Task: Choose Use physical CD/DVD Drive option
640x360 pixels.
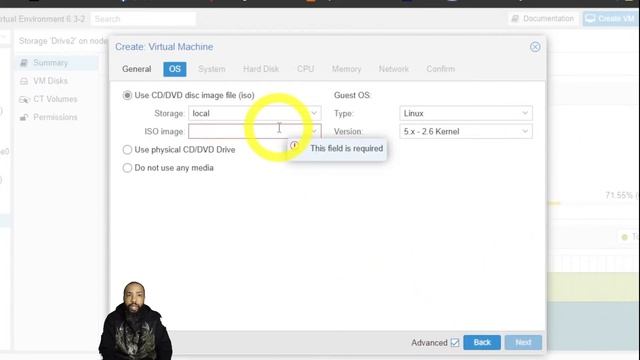Action: click(127, 150)
